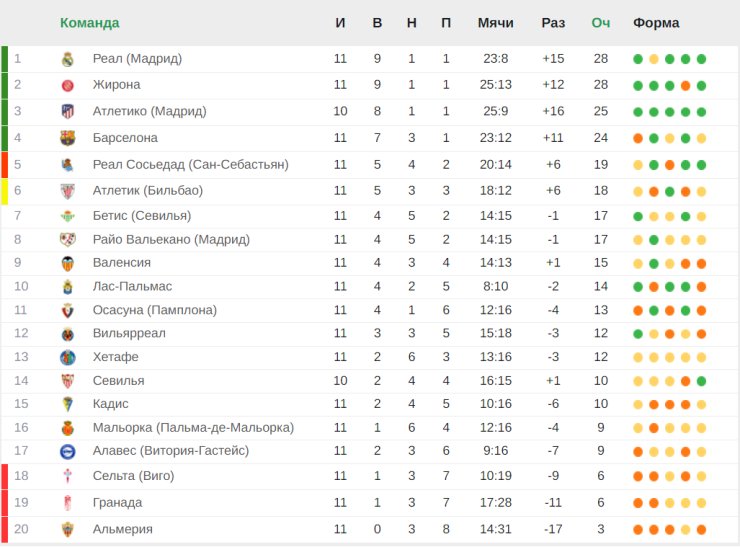The height and width of the screenshot is (547, 740).
Task: Click the Valencia bat crest icon
Action: point(68,263)
